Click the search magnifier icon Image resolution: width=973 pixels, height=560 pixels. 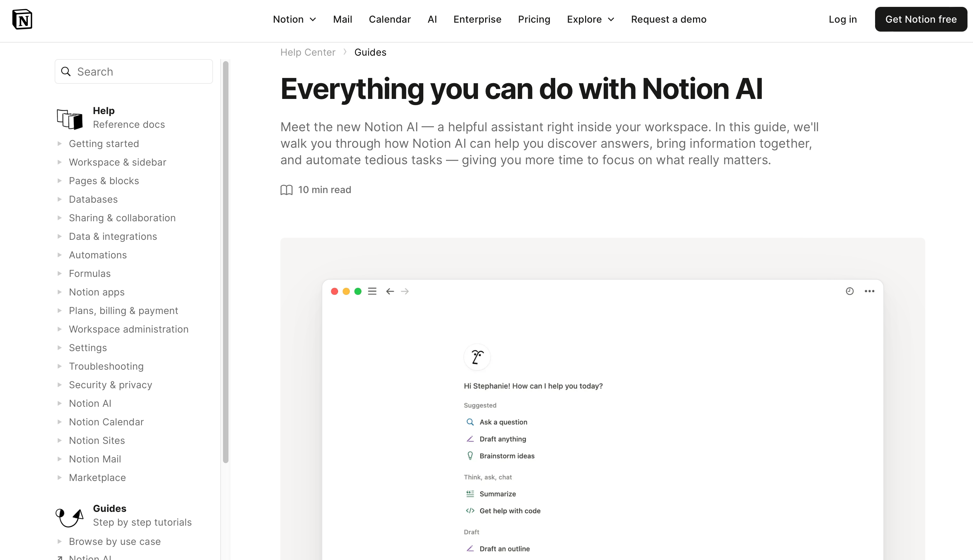[66, 71]
